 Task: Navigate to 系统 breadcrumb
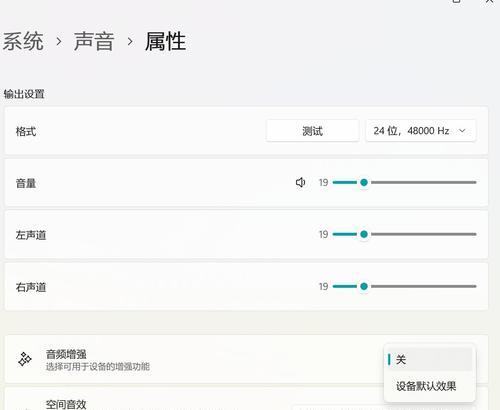(x=23, y=41)
